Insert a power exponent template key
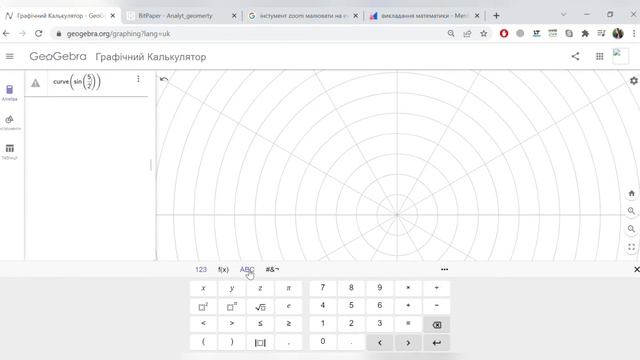 [232, 306]
